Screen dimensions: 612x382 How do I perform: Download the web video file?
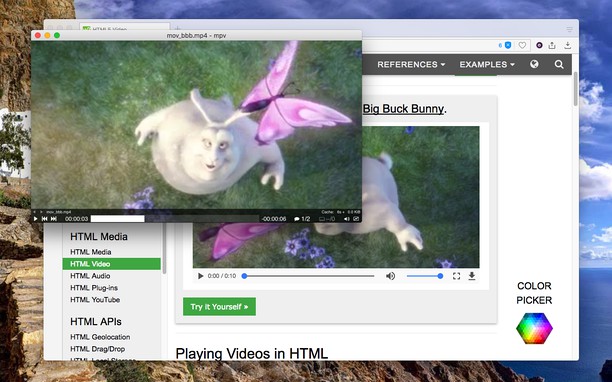tap(472, 276)
